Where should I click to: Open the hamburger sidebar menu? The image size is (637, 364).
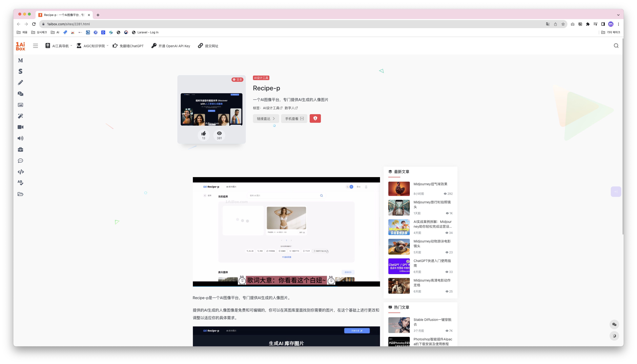click(x=36, y=46)
